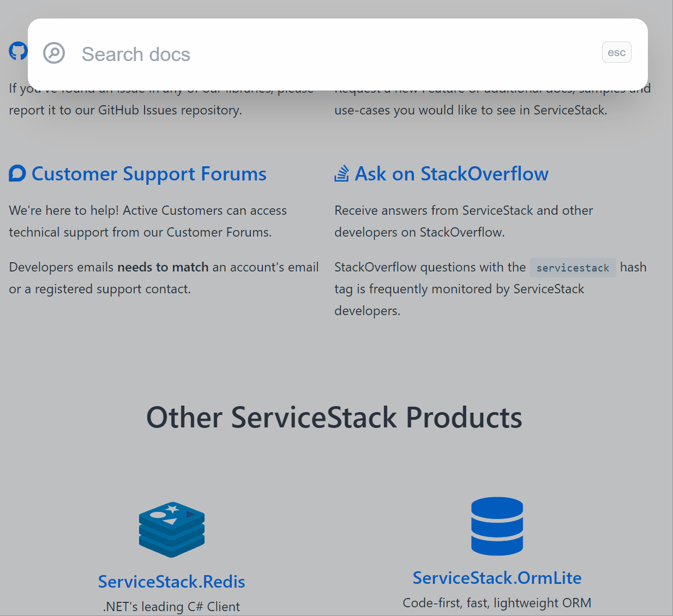Click the text 'Code-first, fast, lightweight ORM'
673x616 pixels.
point(497,603)
